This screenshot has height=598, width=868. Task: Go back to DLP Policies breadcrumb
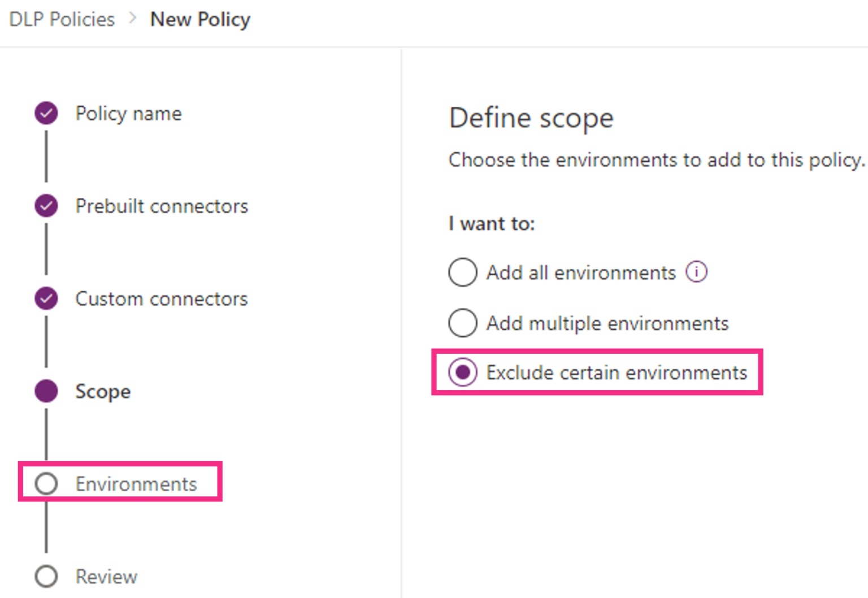(x=62, y=19)
